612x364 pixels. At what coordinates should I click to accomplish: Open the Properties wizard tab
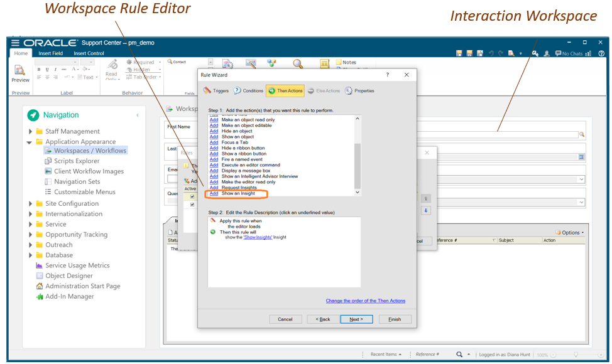tap(359, 91)
